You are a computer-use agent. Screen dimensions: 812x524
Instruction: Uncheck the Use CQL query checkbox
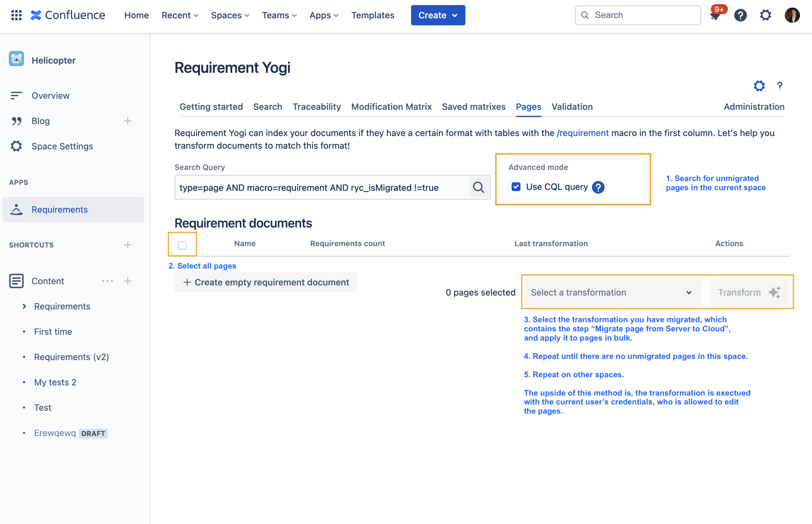click(516, 187)
